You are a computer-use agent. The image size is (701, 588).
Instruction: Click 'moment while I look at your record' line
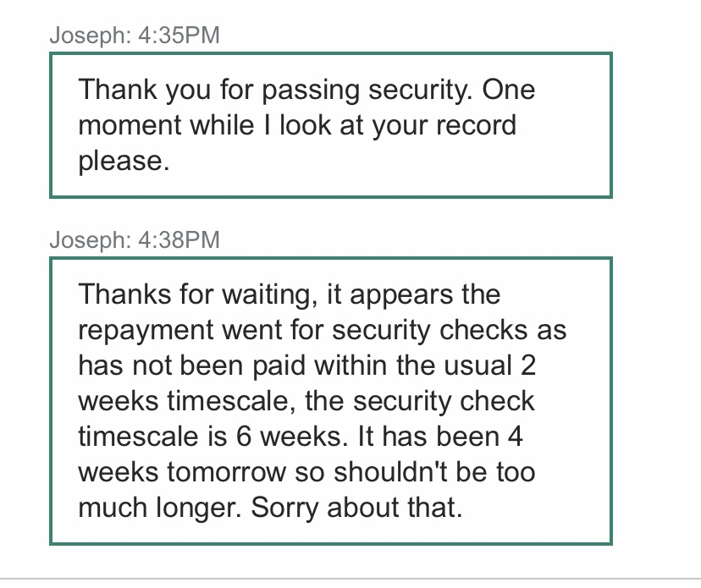tap(297, 125)
